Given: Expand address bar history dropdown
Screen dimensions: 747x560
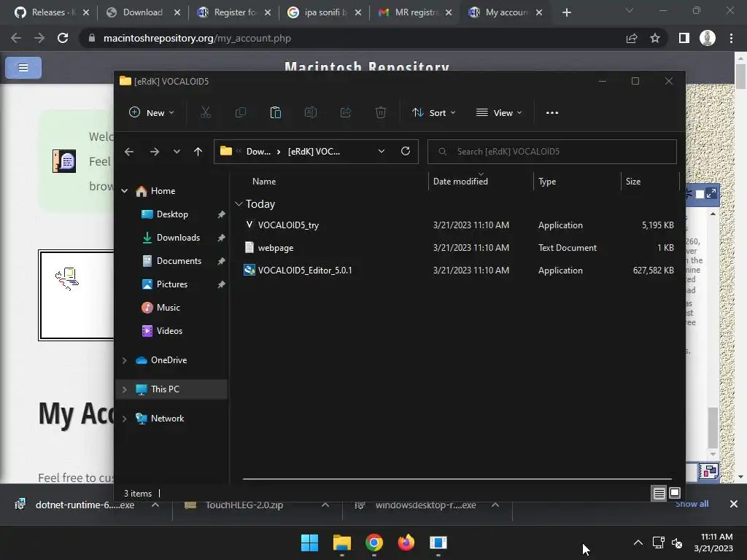Looking at the screenshot, I should (382, 152).
